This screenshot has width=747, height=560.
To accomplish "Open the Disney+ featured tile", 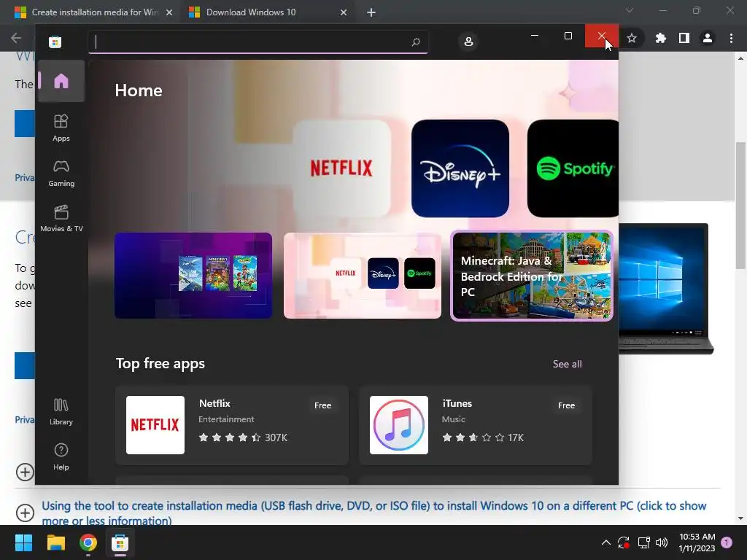I will click(x=460, y=168).
